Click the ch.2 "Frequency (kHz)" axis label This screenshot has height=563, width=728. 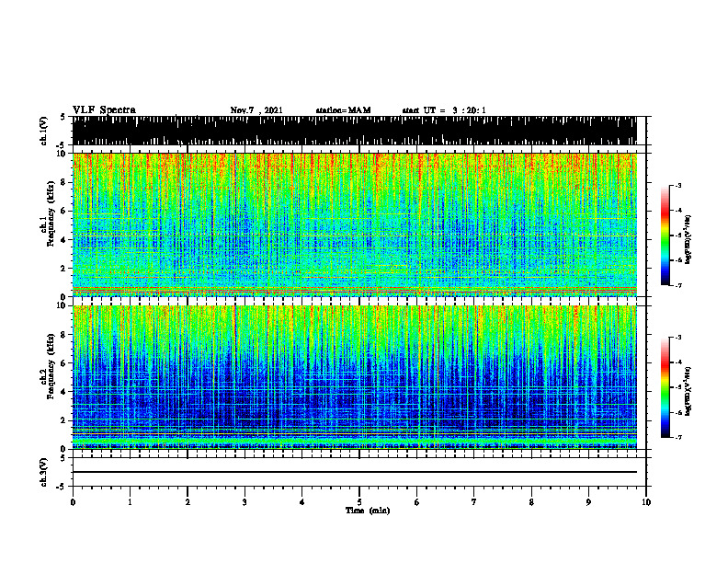(51, 366)
